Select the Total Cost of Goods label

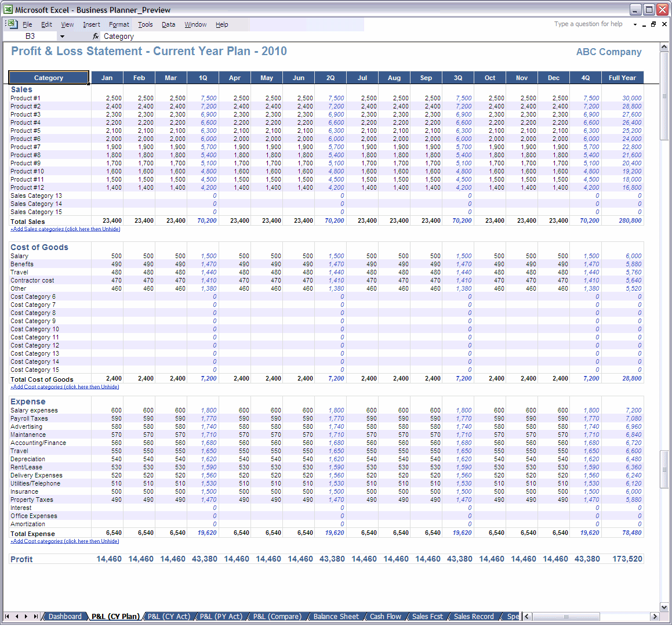(x=42, y=379)
